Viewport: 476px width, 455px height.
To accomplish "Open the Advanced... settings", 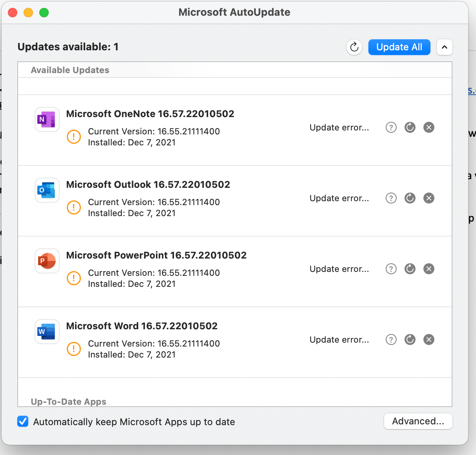I will point(418,421).
